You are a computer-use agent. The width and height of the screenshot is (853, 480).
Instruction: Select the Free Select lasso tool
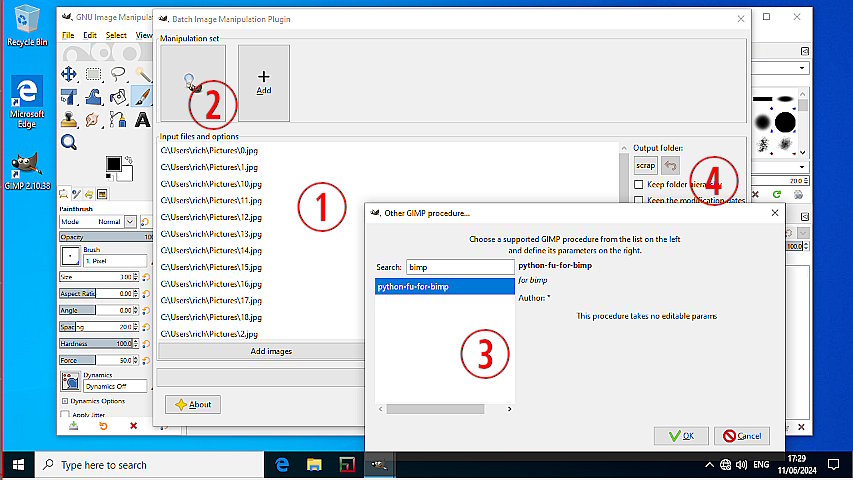click(x=118, y=73)
